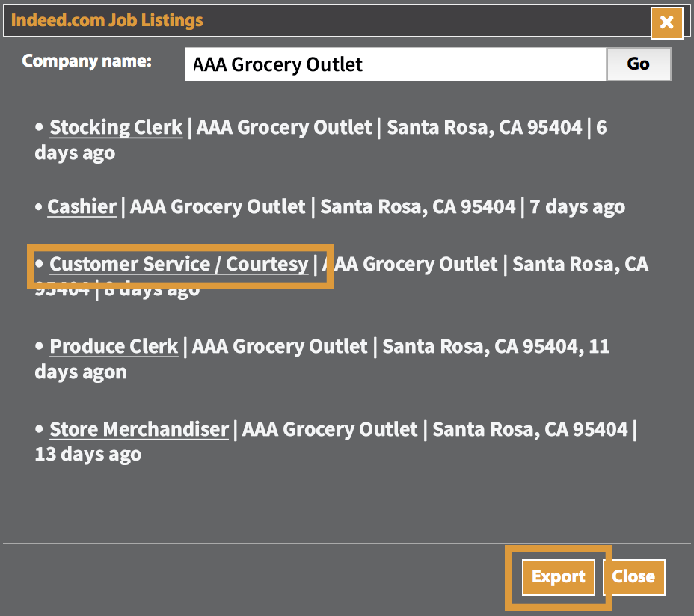Open the Stocking Clerk job link
The width and height of the screenshot is (694, 616).
(116, 127)
